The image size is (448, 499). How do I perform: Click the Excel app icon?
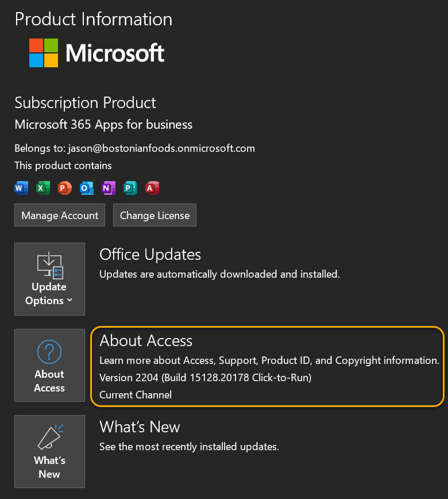point(43,187)
